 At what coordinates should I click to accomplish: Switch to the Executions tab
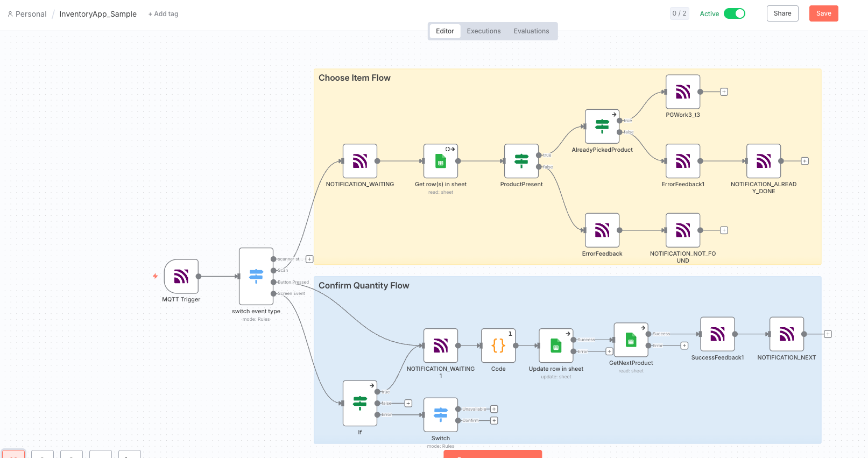[483, 31]
